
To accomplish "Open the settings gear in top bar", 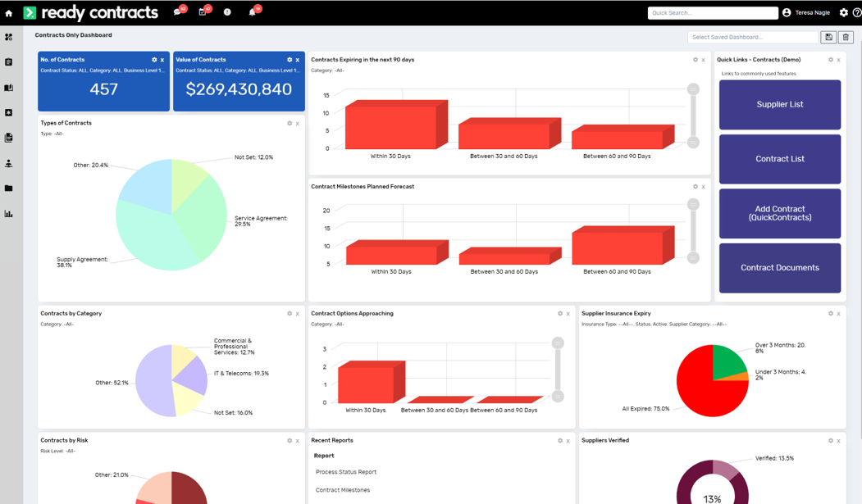I will tap(844, 12).
